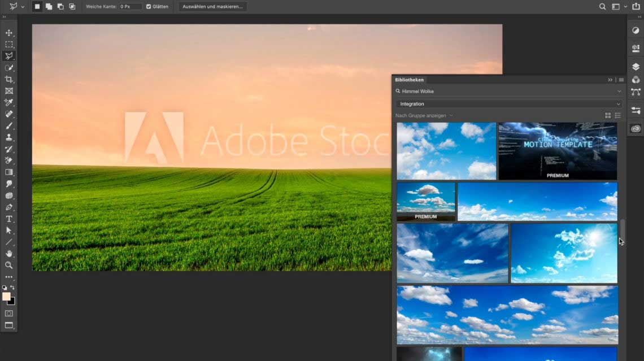
Task: Select the Hand tool
Action: 9,254
